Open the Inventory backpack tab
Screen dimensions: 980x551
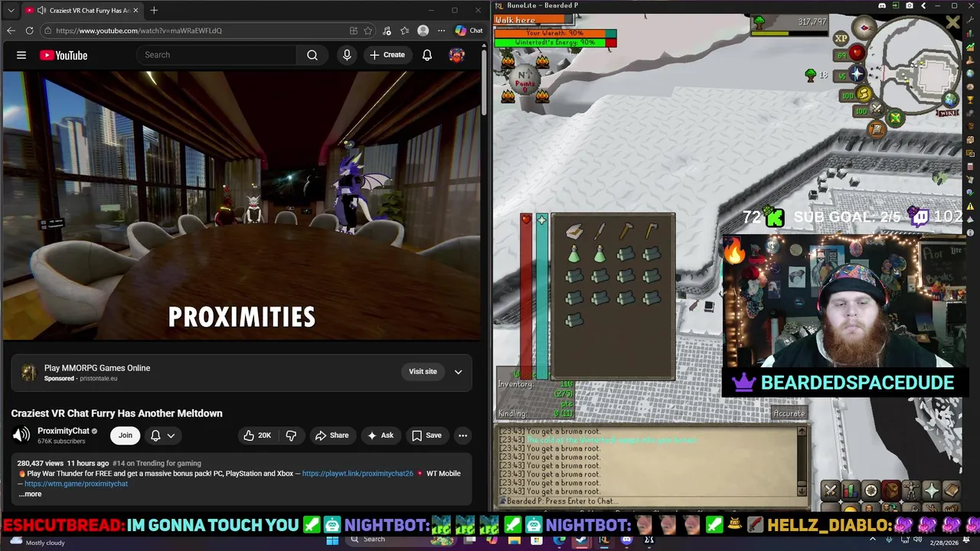click(x=891, y=491)
